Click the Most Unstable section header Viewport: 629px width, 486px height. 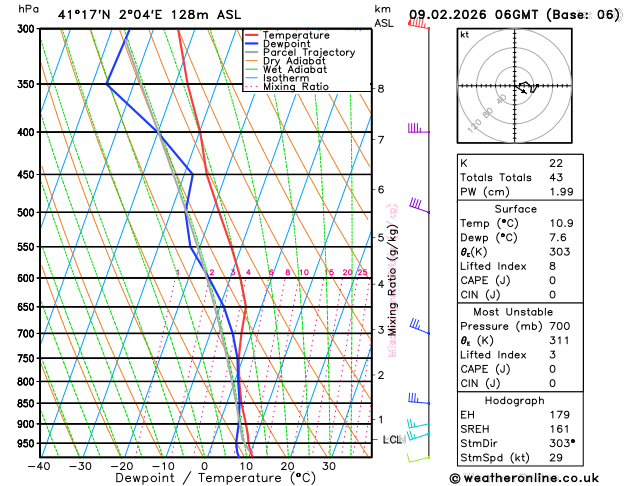[x=513, y=312]
